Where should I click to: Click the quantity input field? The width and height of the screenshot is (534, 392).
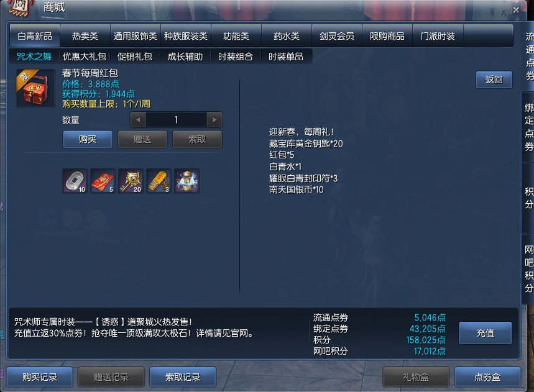[177, 120]
